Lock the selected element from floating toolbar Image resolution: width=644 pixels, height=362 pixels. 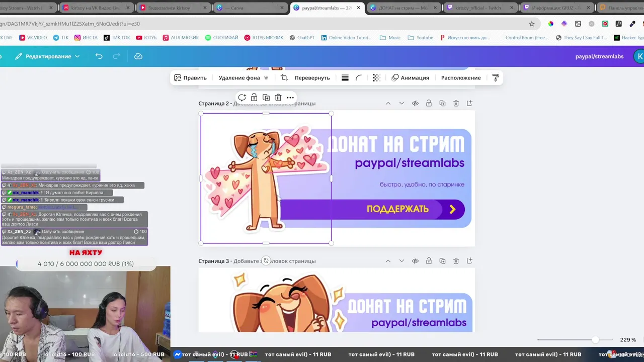click(254, 98)
